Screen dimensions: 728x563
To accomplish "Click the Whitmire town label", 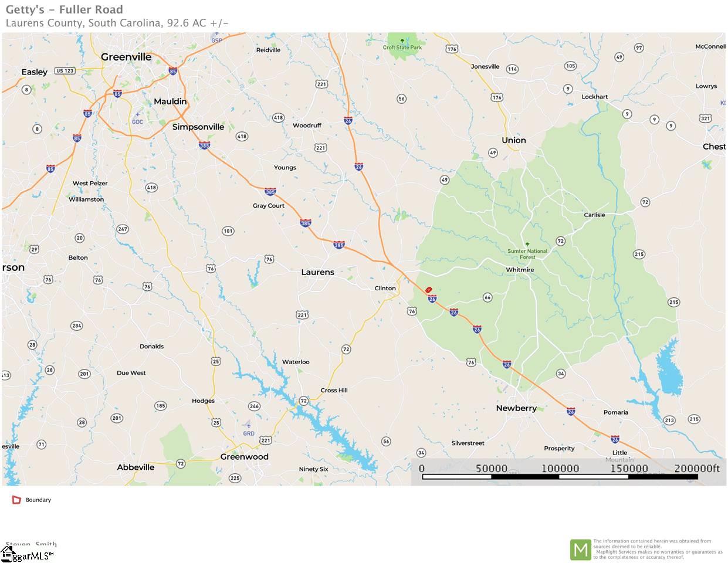I will click(x=520, y=270).
